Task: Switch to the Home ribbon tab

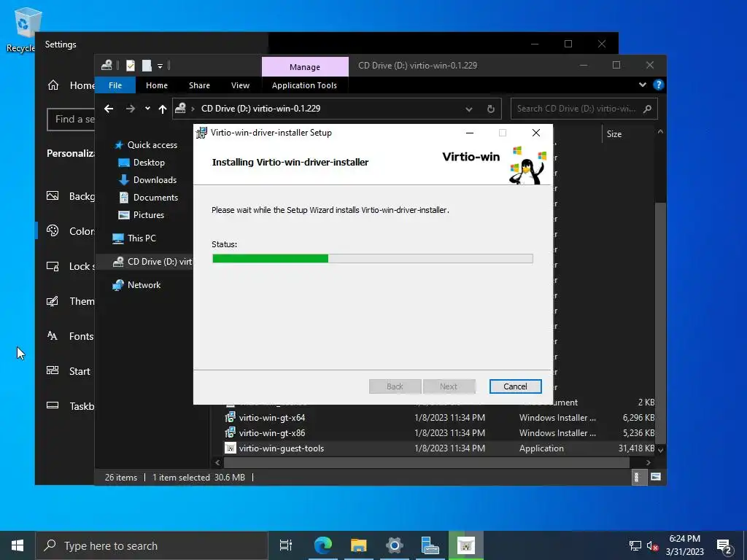Action: pyautogui.click(x=157, y=85)
